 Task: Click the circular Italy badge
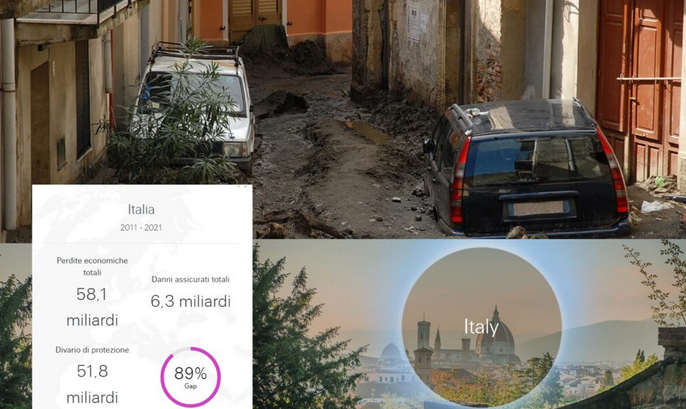coord(481,327)
